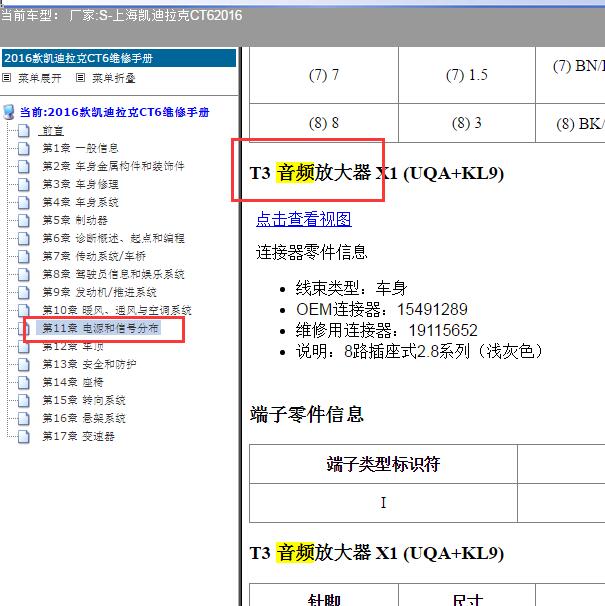The width and height of the screenshot is (605, 606).
Task: Click the table cell containing I
Action: (383, 503)
